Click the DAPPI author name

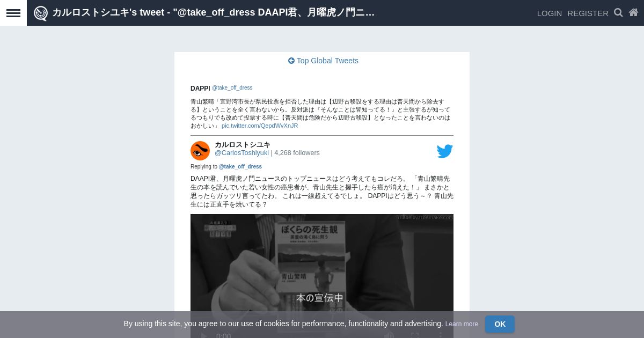[x=200, y=89]
